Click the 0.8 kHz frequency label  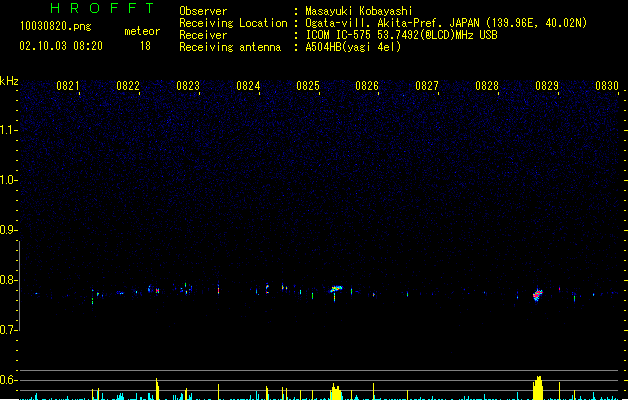click(9, 280)
